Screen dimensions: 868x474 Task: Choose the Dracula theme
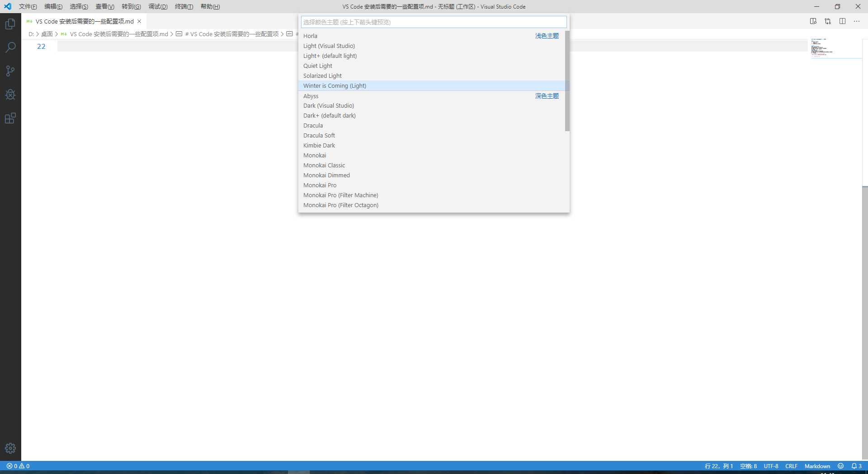pos(432,125)
